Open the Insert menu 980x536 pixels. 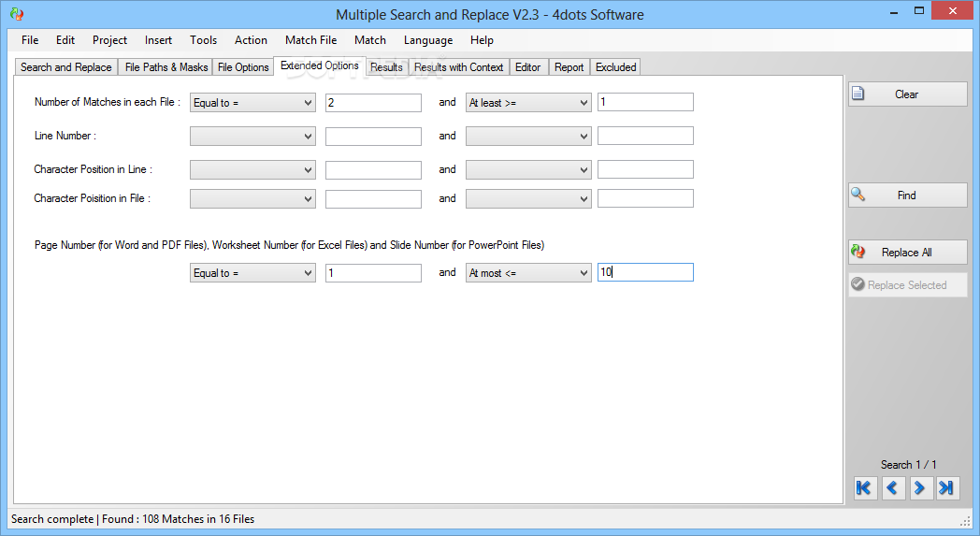pos(158,40)
